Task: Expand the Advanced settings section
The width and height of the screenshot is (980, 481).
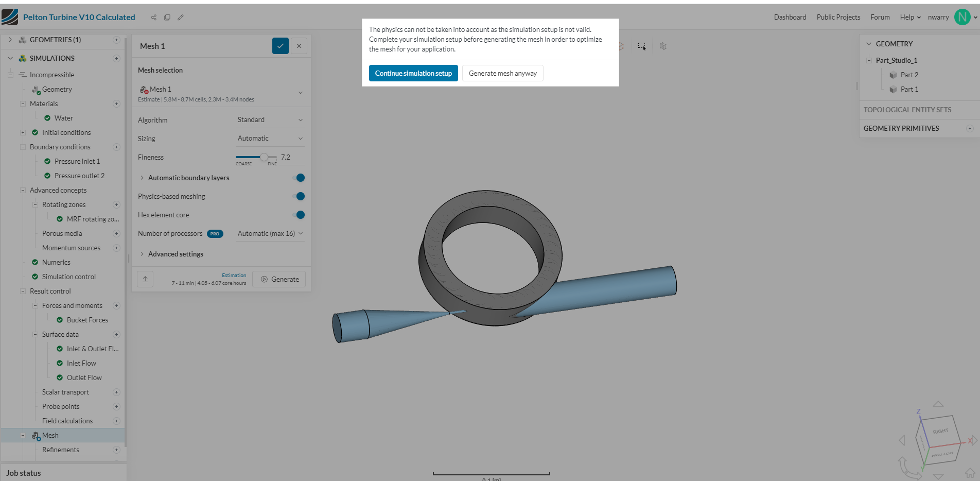Action: 142,254
